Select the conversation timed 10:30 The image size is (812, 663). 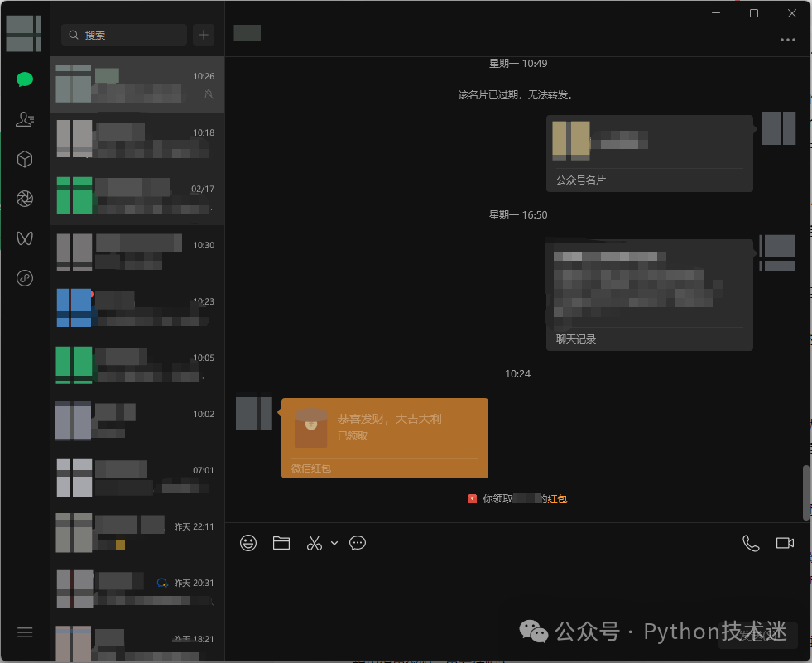tap(137, 253)
